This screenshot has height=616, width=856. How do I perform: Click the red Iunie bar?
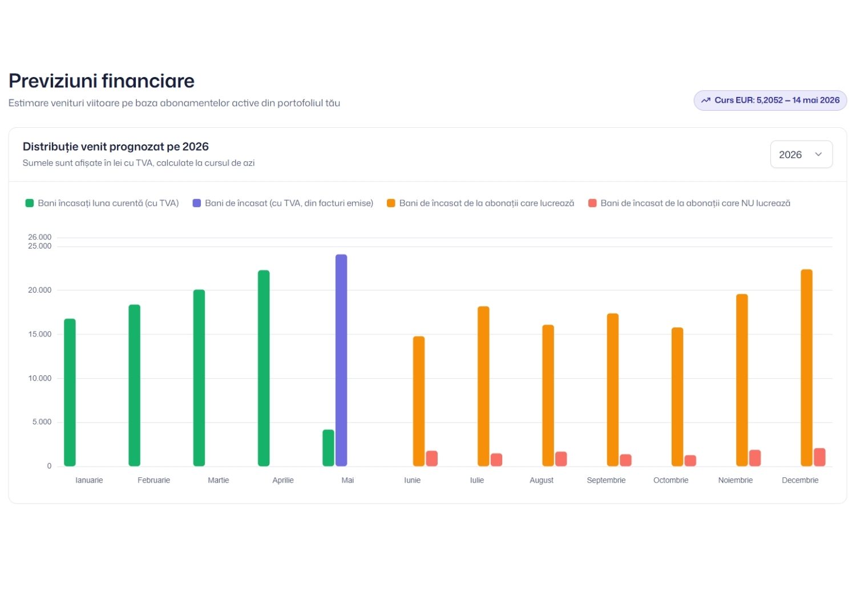432,459
